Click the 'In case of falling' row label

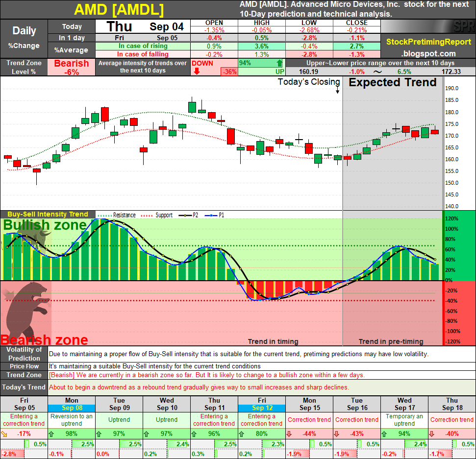click(143, 54)
